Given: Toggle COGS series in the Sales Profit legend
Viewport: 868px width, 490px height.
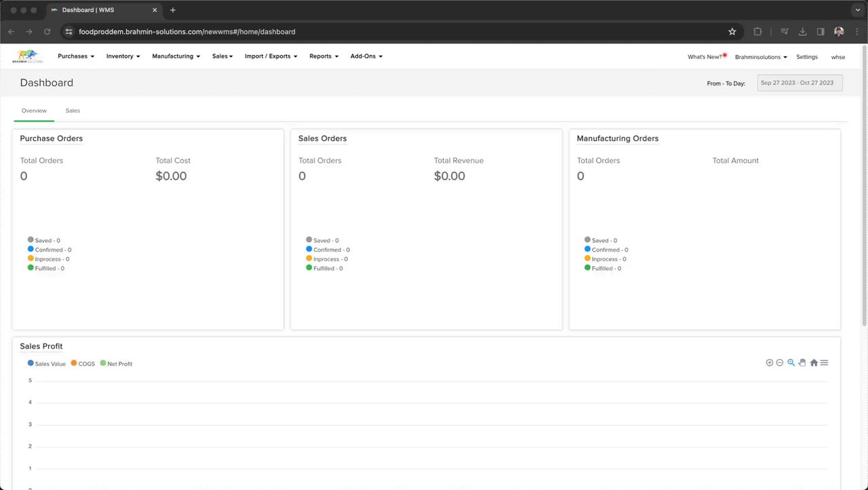Looking at the screenshot, I should (x=83, y=364).
